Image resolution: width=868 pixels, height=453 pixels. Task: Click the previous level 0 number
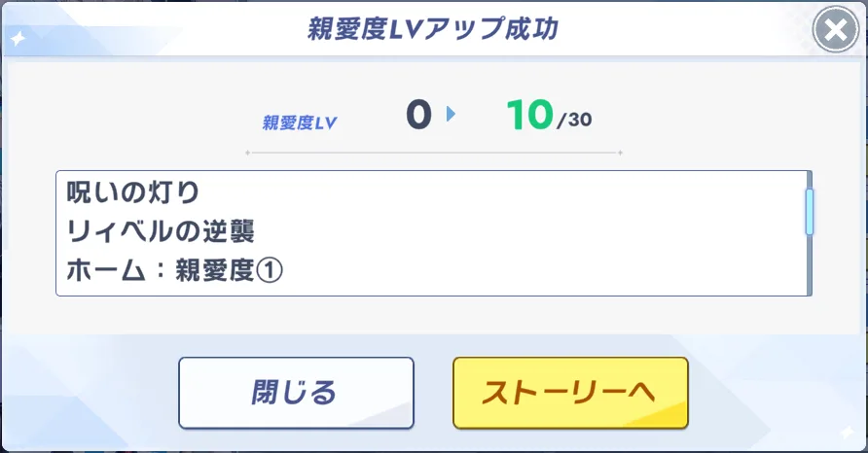tap(418, 116)
